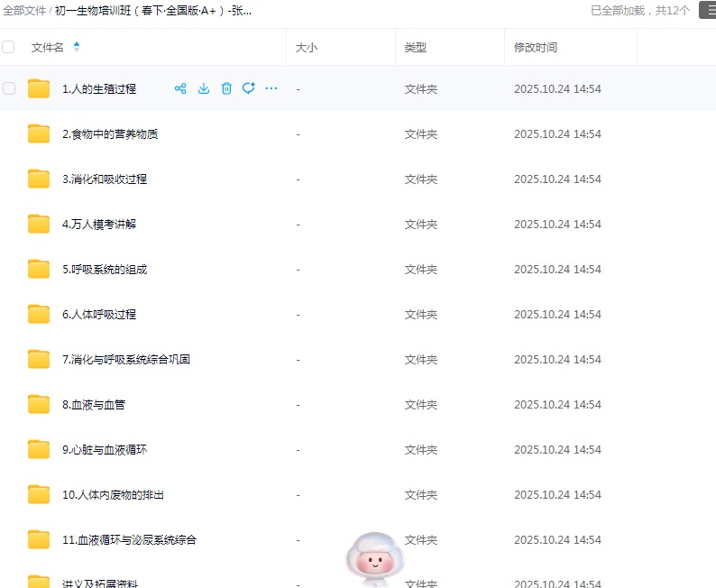Click the fourth row icon after the trash

[249, 88]
